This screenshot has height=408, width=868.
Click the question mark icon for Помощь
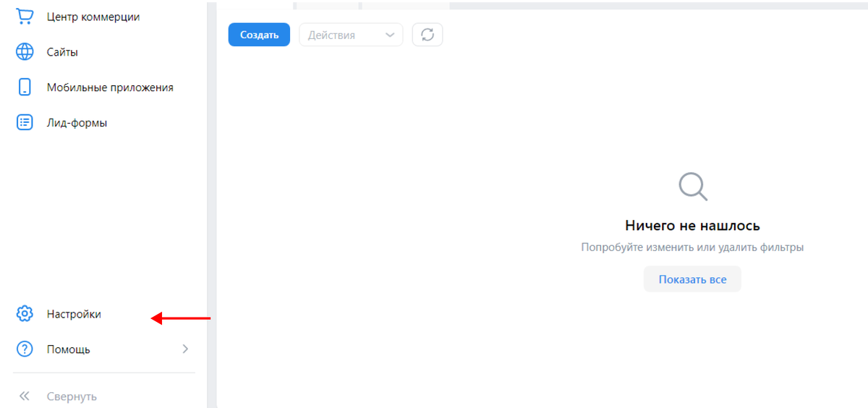[x=25, y=349]
